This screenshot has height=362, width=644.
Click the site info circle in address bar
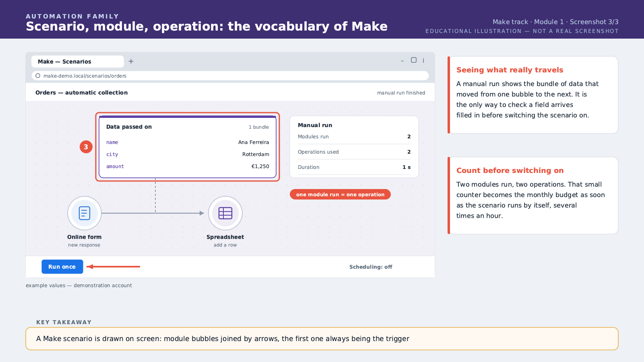coord(38,76)
